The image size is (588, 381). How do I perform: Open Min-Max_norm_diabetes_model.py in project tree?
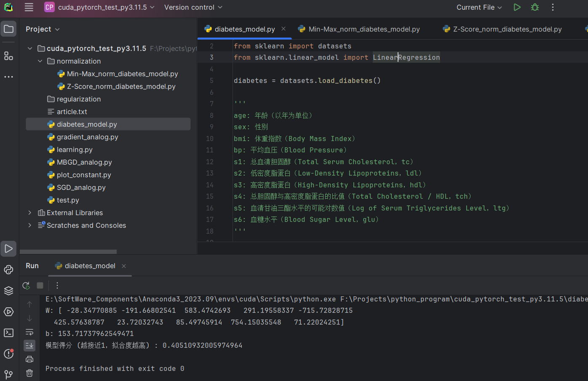118,74
